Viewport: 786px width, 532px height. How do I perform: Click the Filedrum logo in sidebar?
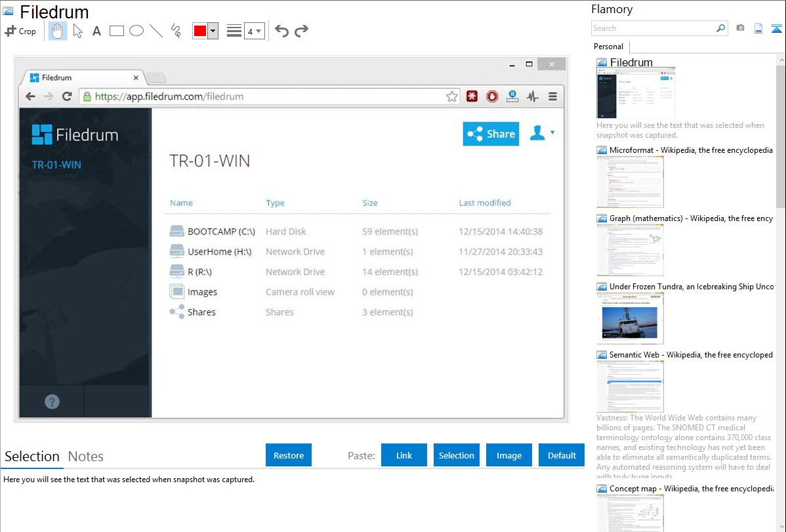75,134
